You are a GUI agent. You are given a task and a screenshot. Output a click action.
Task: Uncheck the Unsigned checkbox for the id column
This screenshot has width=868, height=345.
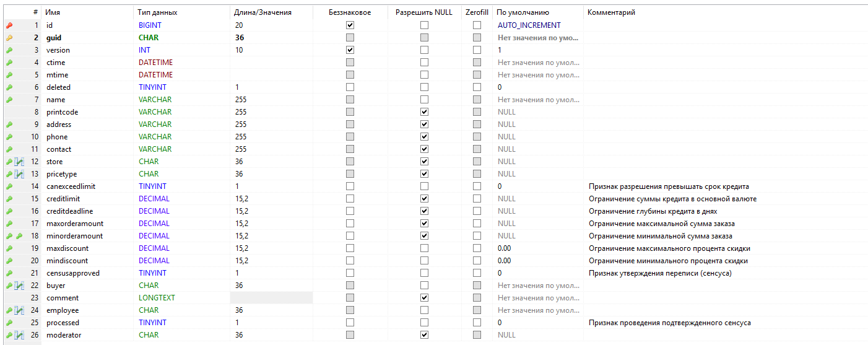tap(350, 25)
